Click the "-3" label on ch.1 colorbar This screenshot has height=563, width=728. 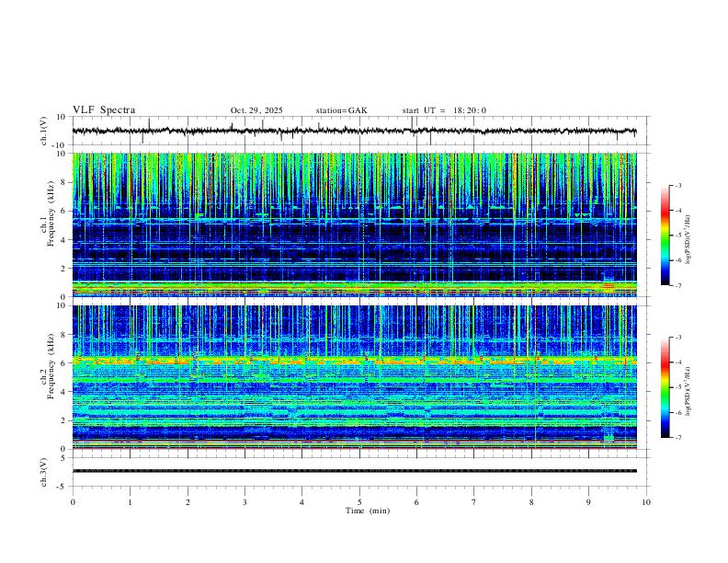[678, 186]
